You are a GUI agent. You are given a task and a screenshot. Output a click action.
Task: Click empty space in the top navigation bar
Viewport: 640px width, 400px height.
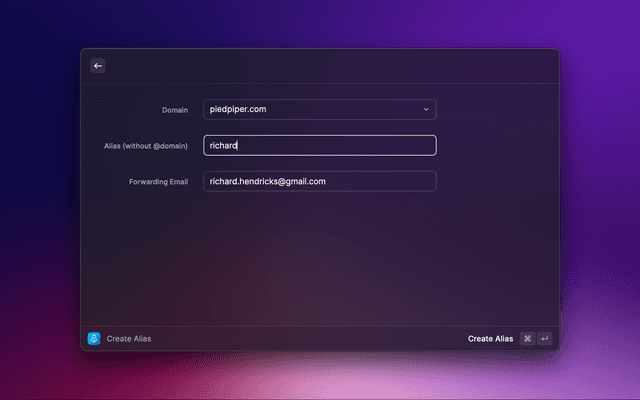click(320, 66)
